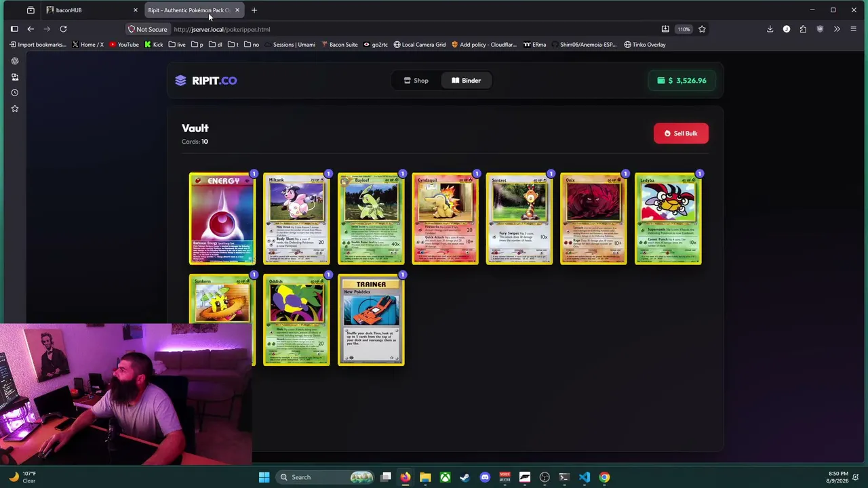Open Firefox from the taskbar
The width and height of the screenshot is (868, 488).
tap(406, 477)
